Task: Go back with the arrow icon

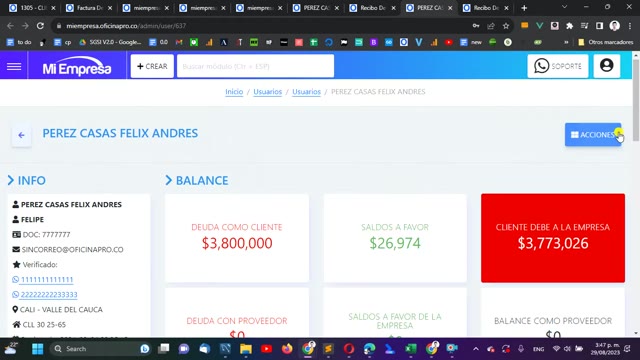Action: (21, 135)
